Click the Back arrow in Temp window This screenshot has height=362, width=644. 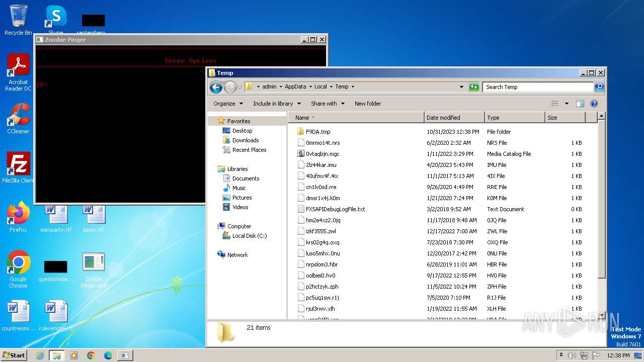coord(216,87)
